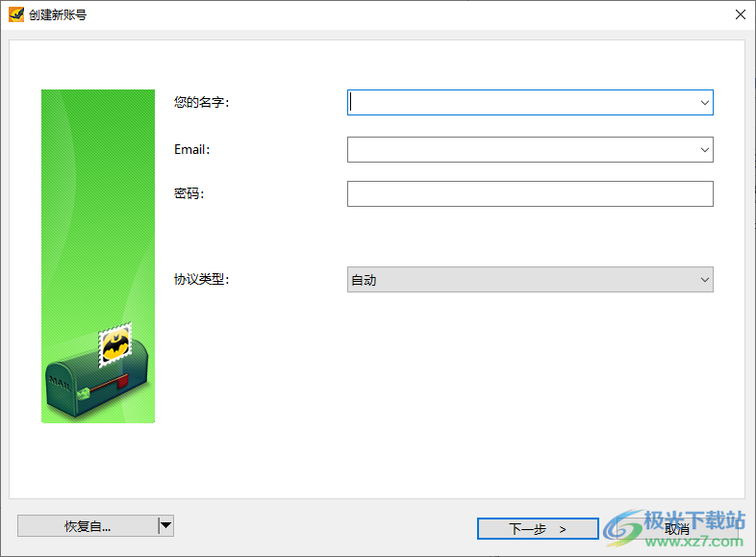Click The Bat! icon in title bar

coord(15,14)
